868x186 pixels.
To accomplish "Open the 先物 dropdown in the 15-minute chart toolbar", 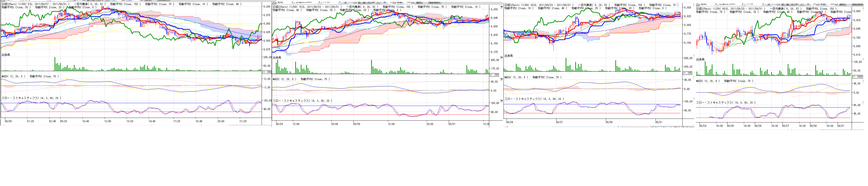I will (x=292, y=2).
